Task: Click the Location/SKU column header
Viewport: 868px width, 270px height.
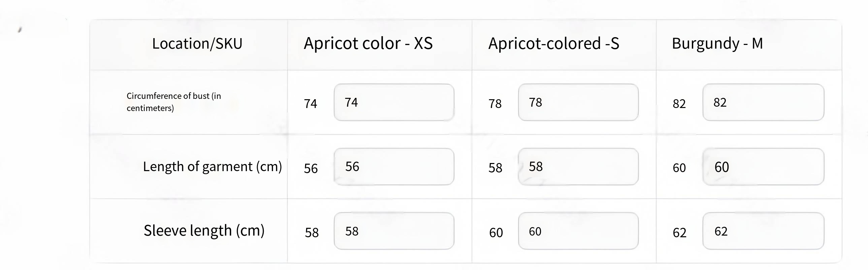Action: click(x=197, y=44)
